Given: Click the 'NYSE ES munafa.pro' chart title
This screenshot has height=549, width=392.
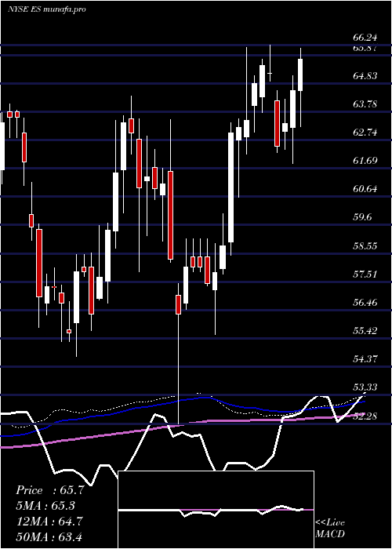Looking at the screenshot, I should 47,9.
